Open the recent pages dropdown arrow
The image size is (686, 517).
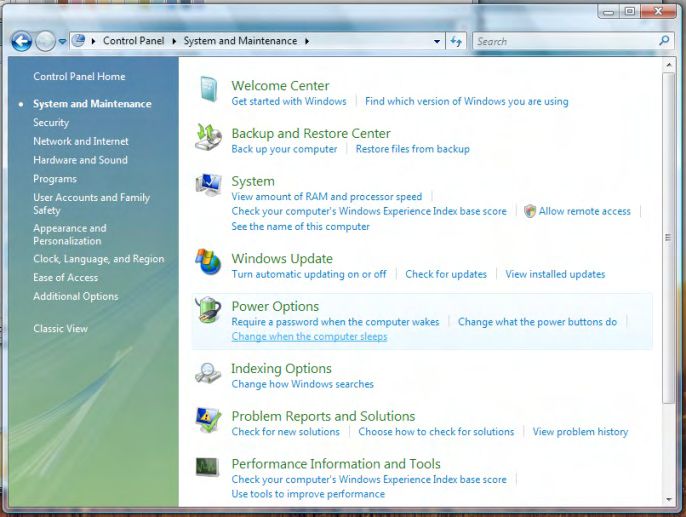[x=62, y=42]
